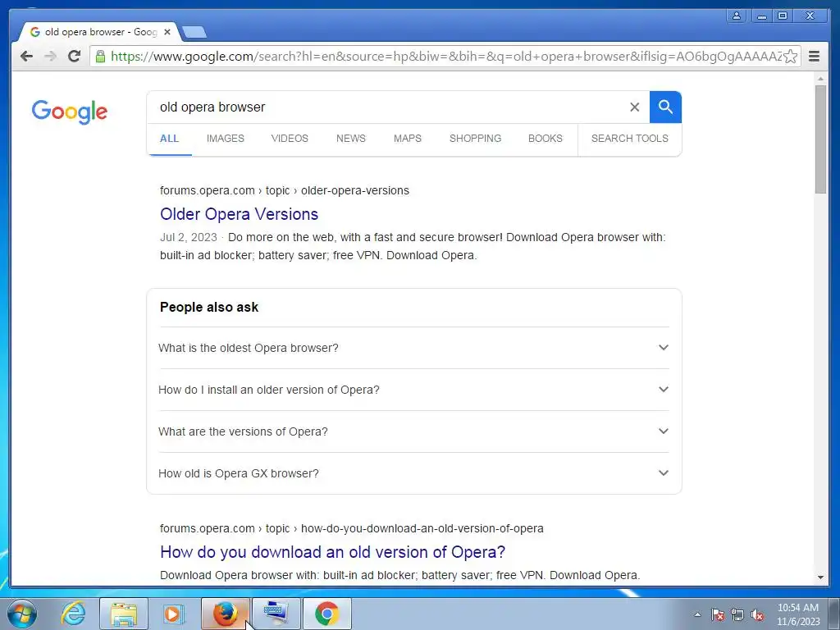The image size is (840, 630).
Task: Click the Chrome profile user icon
Action: click(737, 16)
